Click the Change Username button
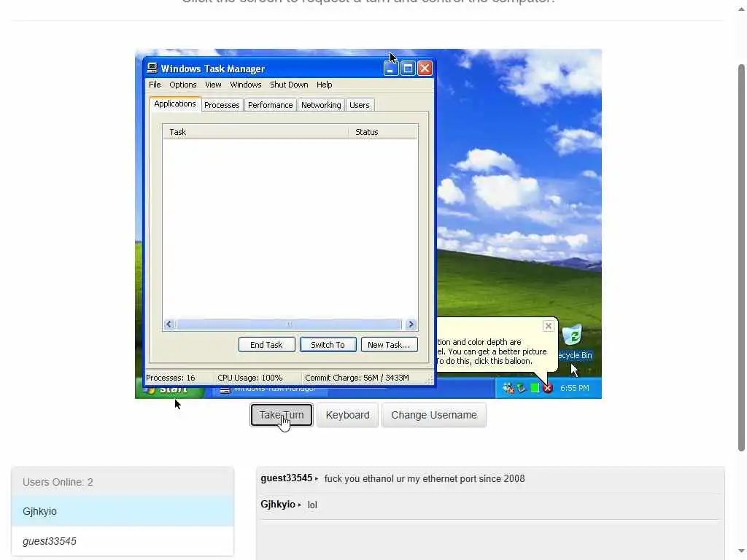The image size is (747, 560). coord(433,415)
